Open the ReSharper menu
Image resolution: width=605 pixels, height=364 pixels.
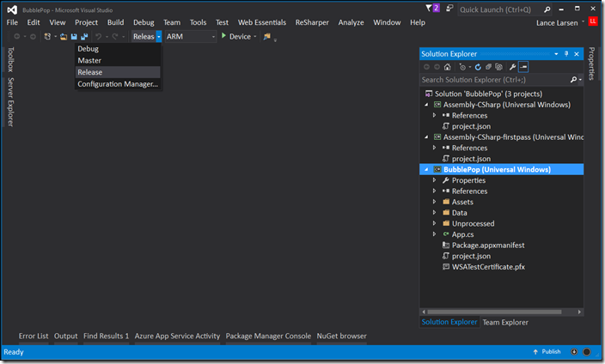tap(312, 22)
